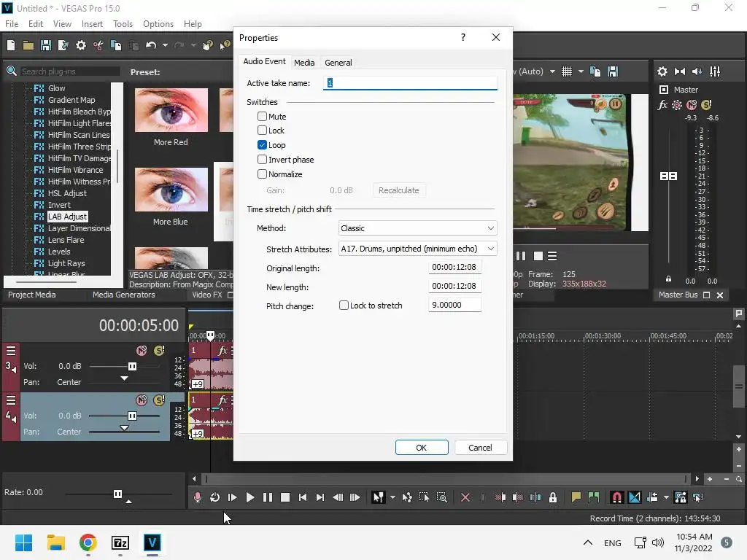Click the New length time field

tap(454, 286)
